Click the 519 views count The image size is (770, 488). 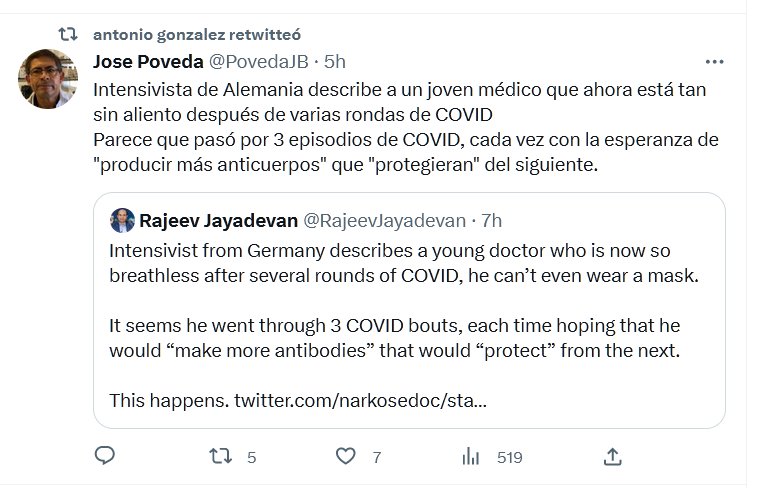(510, 458)
